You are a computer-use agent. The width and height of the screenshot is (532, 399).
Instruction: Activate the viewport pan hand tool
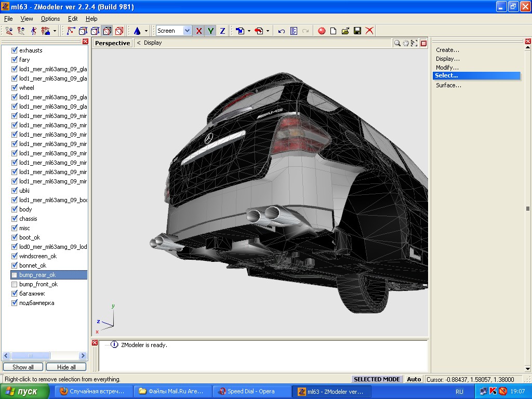(x=406, y=43)
